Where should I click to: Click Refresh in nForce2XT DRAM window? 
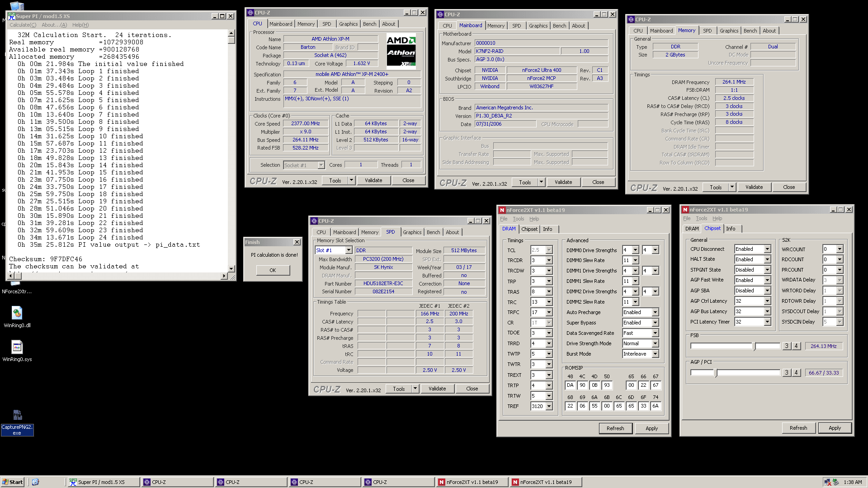(x=615, y=428)
